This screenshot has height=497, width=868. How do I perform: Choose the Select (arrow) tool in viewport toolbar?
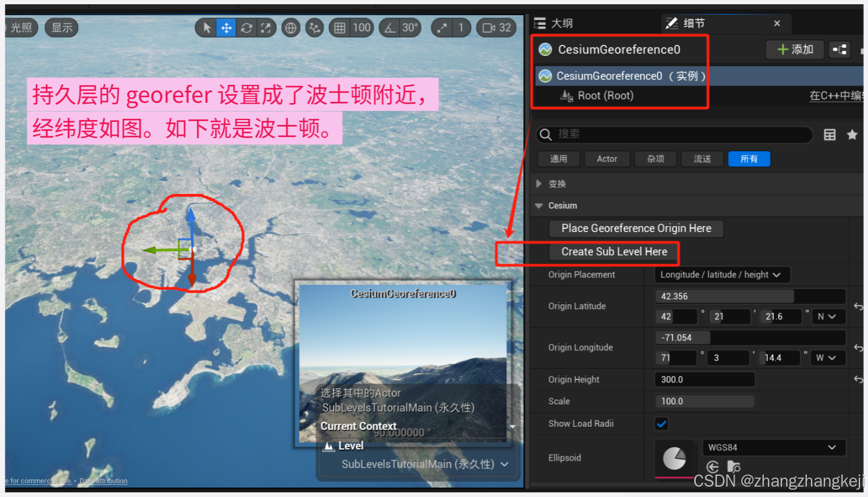(x=207, y=27)
